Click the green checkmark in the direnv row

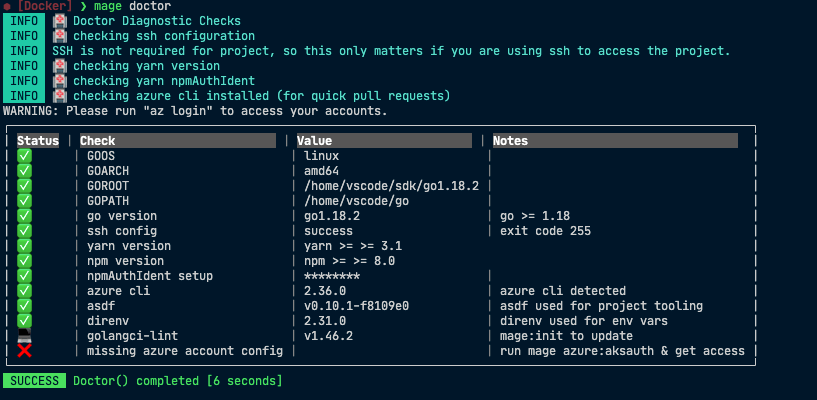[x=25, y=321]
